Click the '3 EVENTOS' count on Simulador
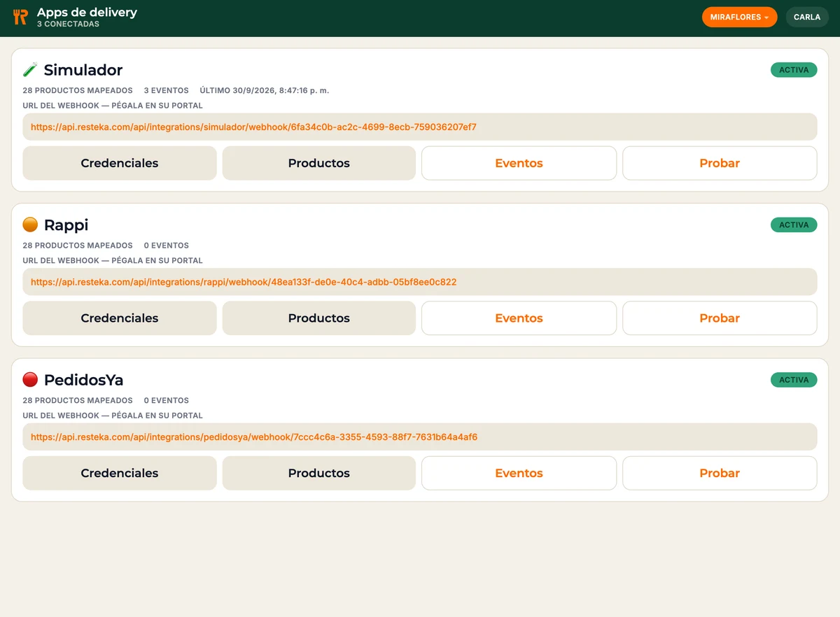 click(167, 90)
